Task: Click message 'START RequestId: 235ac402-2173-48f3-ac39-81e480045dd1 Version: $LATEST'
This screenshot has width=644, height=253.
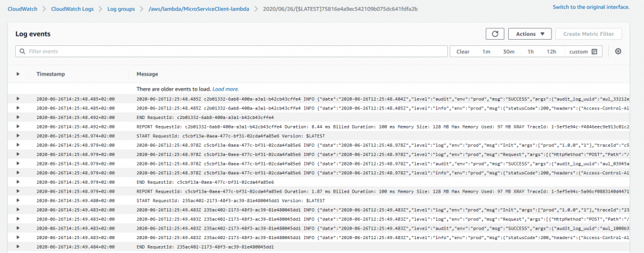Action: (x=231, y=200)
